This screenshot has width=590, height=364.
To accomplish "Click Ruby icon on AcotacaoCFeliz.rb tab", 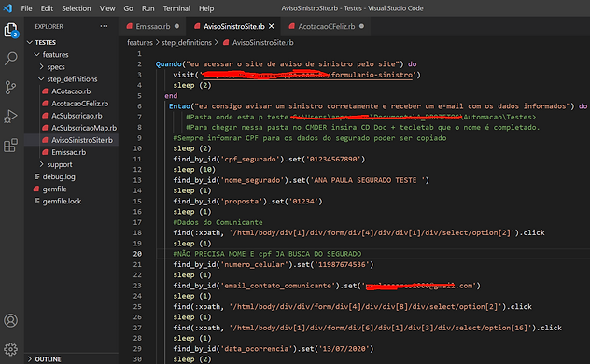I will click(291, 26).
